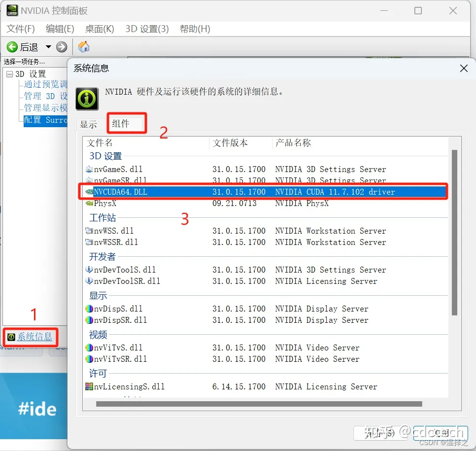The image size is (476, 451).
Task: Click nvDevToolSR.dll file icon
Action: pyautogui.click(x=89, y=280)
